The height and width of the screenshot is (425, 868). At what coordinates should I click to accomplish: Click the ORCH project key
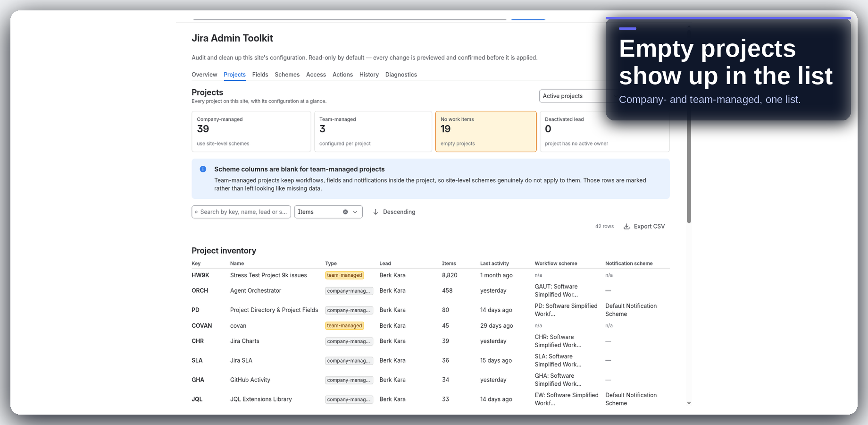coord(200,291)
